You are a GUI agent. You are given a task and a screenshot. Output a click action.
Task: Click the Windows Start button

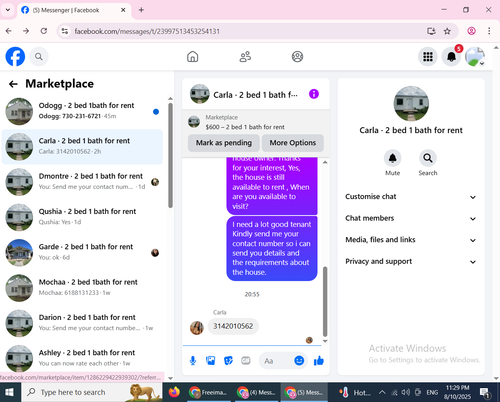(x=9, y=392)
